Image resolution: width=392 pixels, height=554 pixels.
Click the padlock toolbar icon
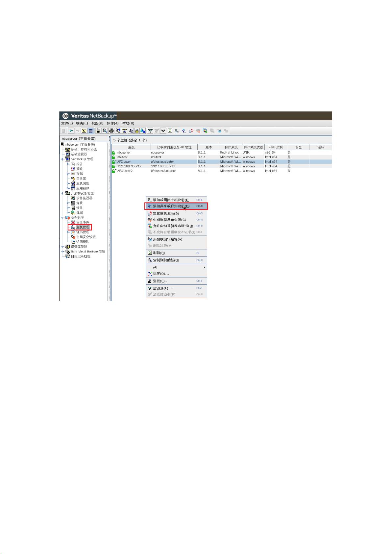pos(137,131)
